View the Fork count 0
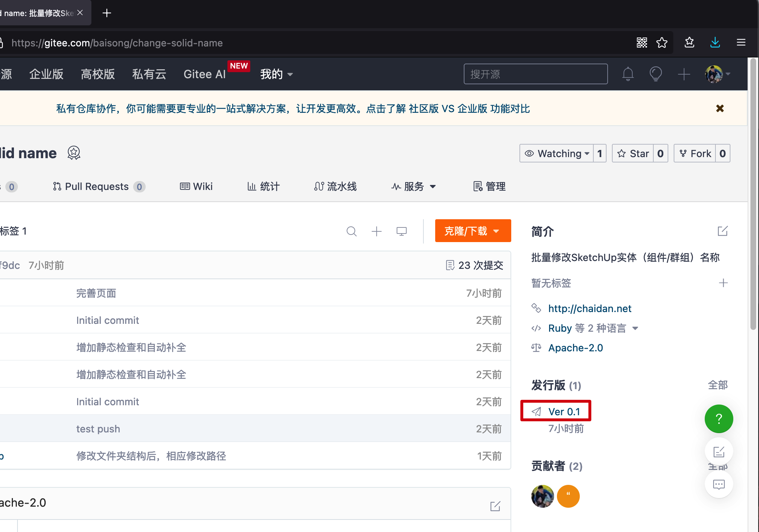 [x=723, y=154]
